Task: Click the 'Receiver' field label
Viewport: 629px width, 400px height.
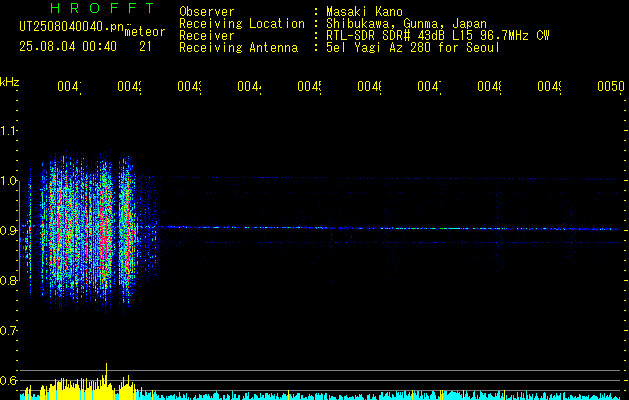Action: point(207,36)
